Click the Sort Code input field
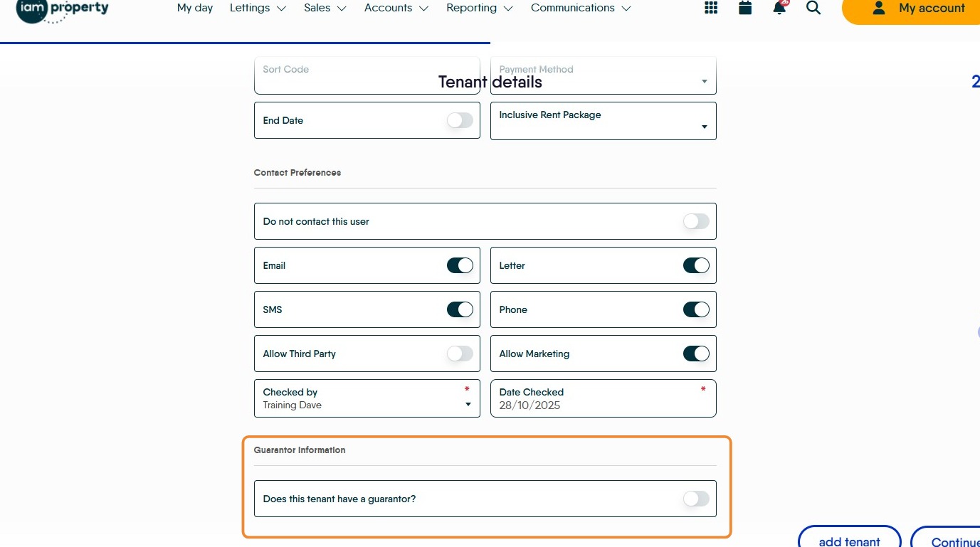Image resolution: width=980 pixels, height=547 pixels. click(x=367, y=77)
